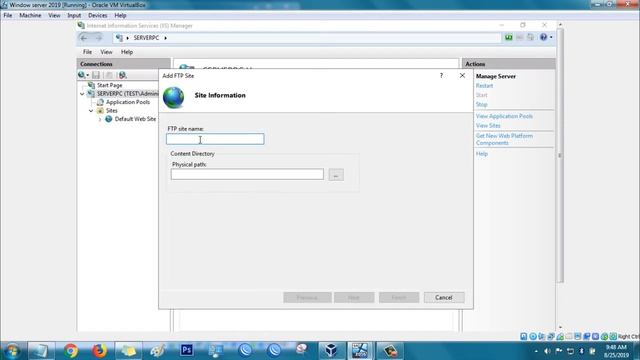Image resolution: width=640 pixels, height=360 pixels.
Task: Open IIS Manager Help menu
Action: point(127,52)
